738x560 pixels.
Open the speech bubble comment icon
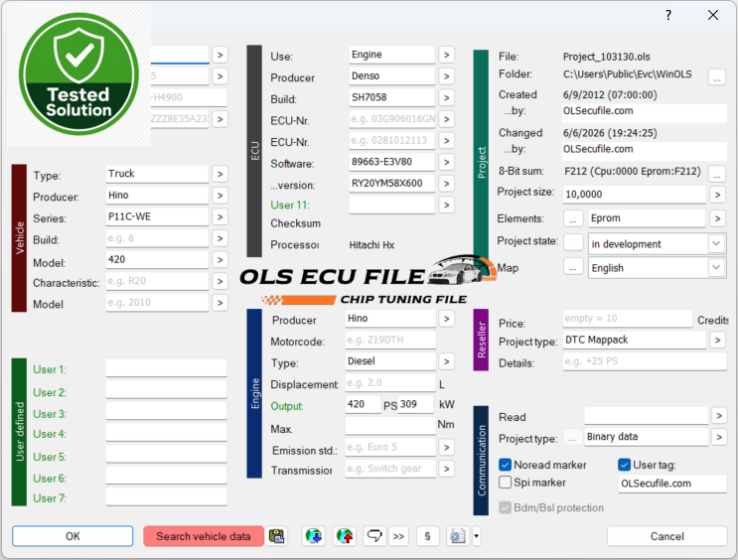click(x=374, y=536)
